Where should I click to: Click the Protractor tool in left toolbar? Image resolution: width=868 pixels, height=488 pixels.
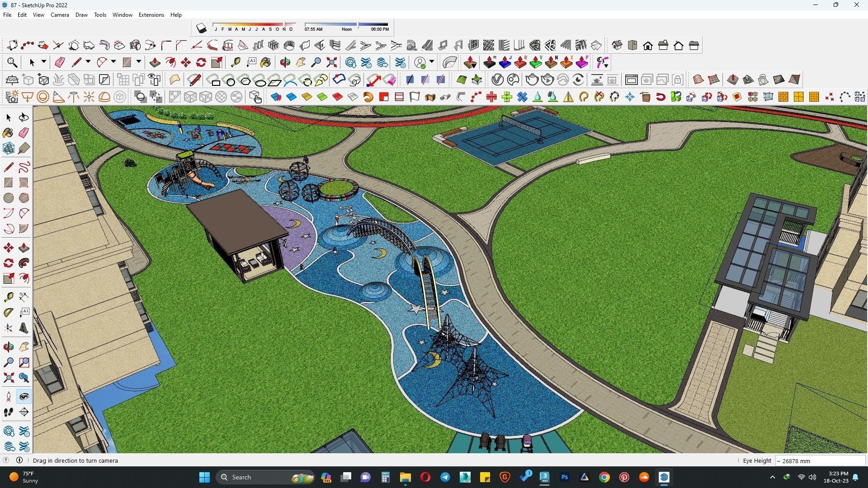tap(8, 312)
